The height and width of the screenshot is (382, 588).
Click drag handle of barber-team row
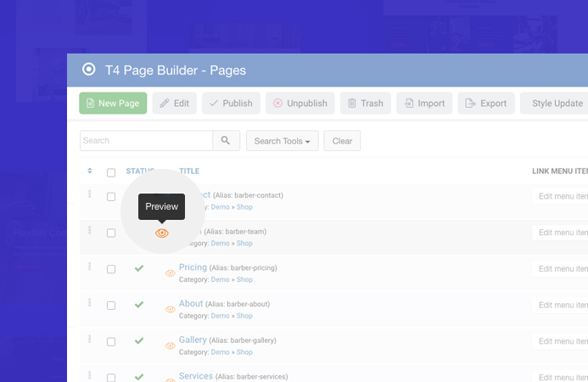(90, 230)
